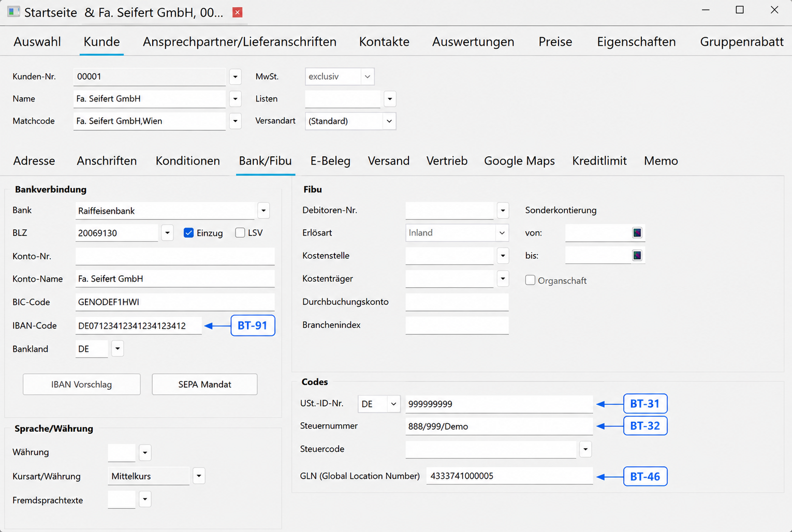Open the Kreditlimit sub-tab
Screen dimensions: 792x532
[599, 161]
